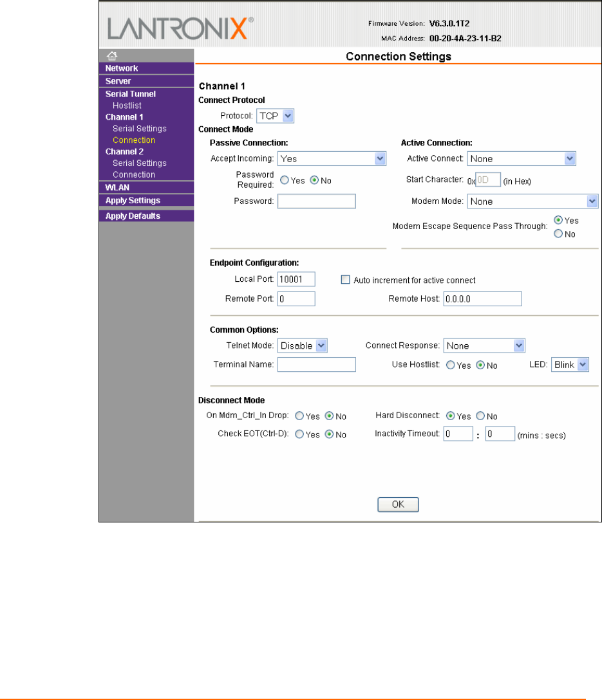This screenshot has width=602, height=700.
Task: Set Check EOT(Ctrl-D) to Yes
Action: 299,434
